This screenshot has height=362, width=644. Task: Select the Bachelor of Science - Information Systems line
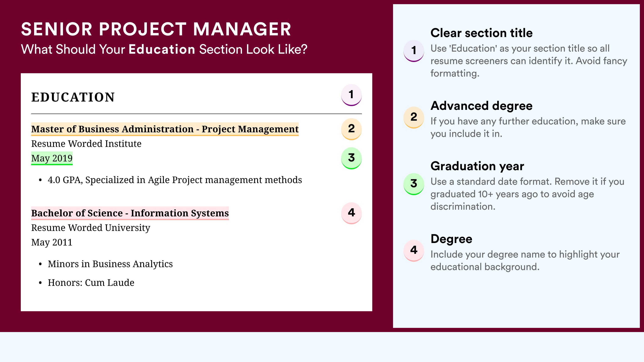point(130,213)
